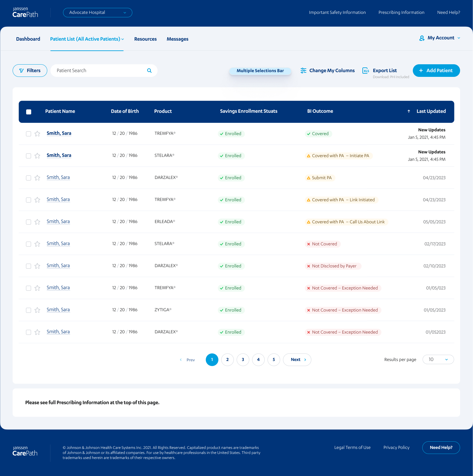Click the Need Help? button in footer
Screen dimensions: 473x476
click(441, 448)
